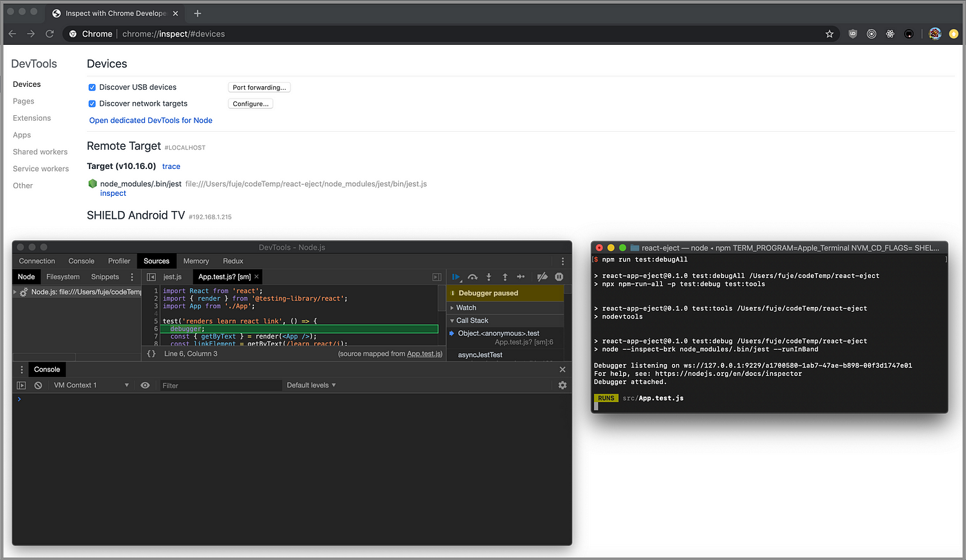
Task: Focus the console Filter input field
Action: [x=221, y=386]
